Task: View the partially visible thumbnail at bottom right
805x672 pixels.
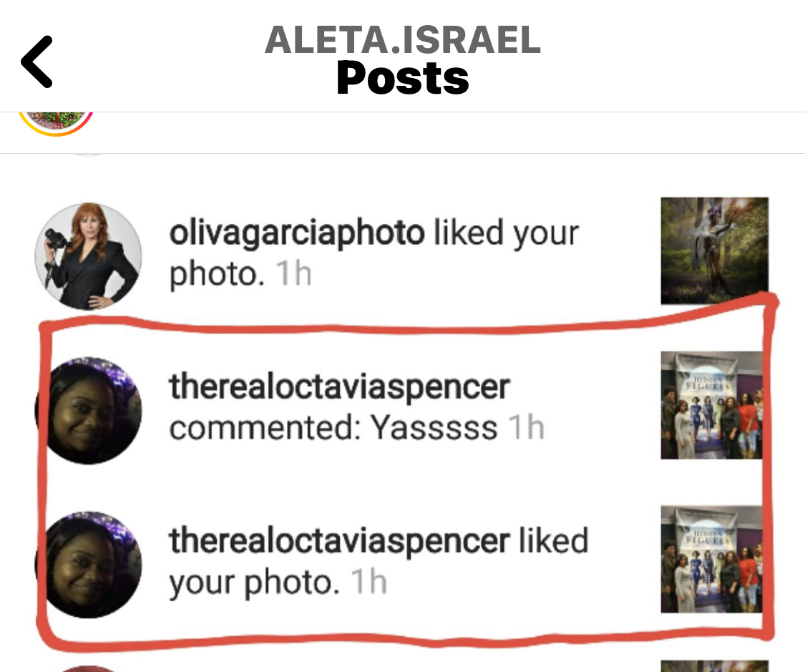Action: point(715,666)
